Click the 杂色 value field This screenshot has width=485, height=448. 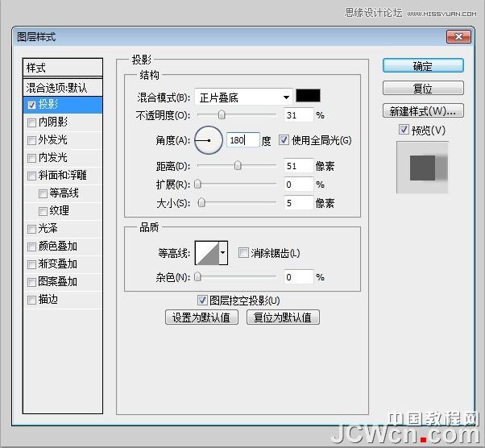pos(298,277)
